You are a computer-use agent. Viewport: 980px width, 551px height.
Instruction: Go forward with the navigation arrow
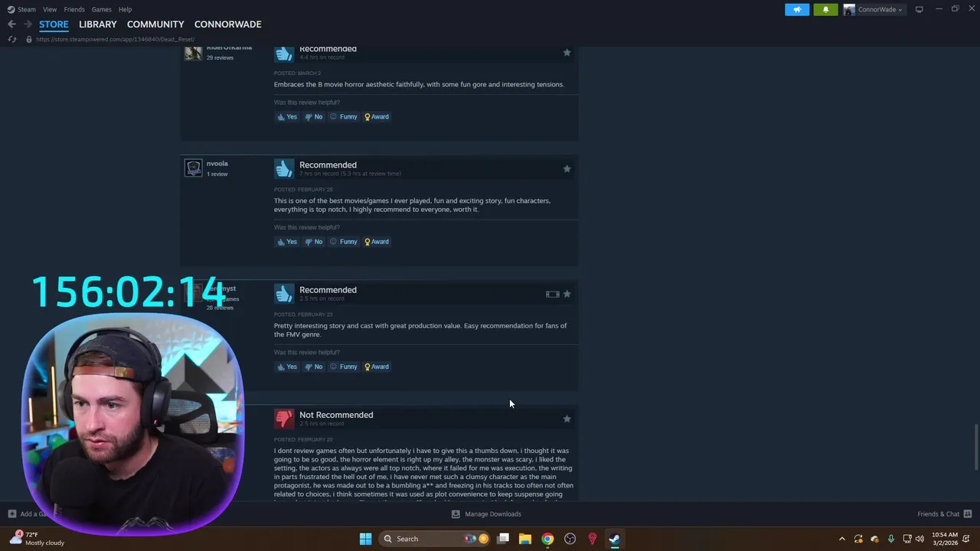(x=28, y=24)
